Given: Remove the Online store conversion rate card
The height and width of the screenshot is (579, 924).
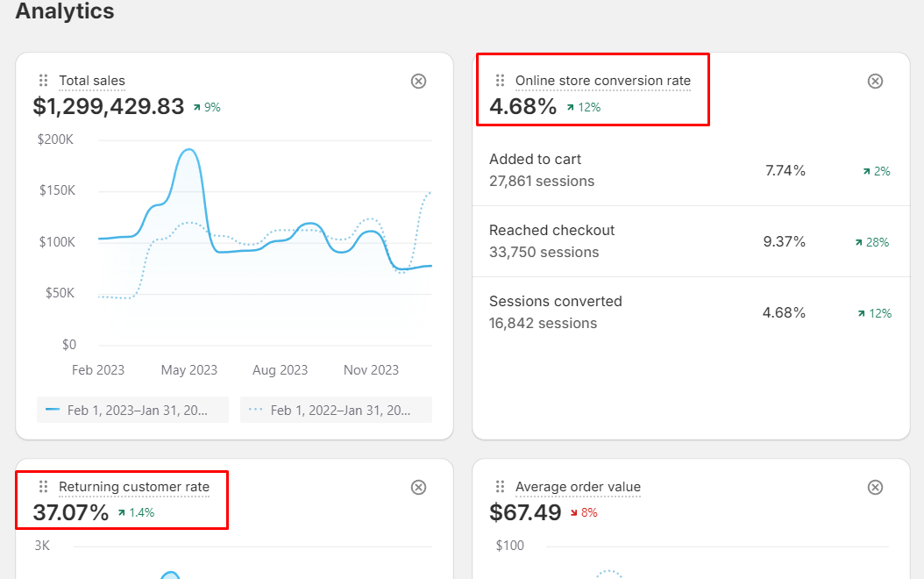Looking at the screenshot, I should [x=875, y=81].
